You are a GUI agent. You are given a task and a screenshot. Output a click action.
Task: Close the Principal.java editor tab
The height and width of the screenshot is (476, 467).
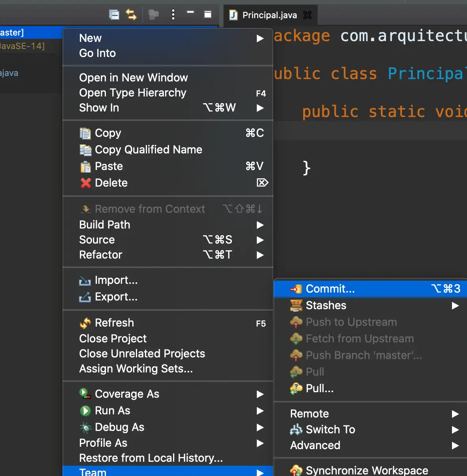click(307, 15)
